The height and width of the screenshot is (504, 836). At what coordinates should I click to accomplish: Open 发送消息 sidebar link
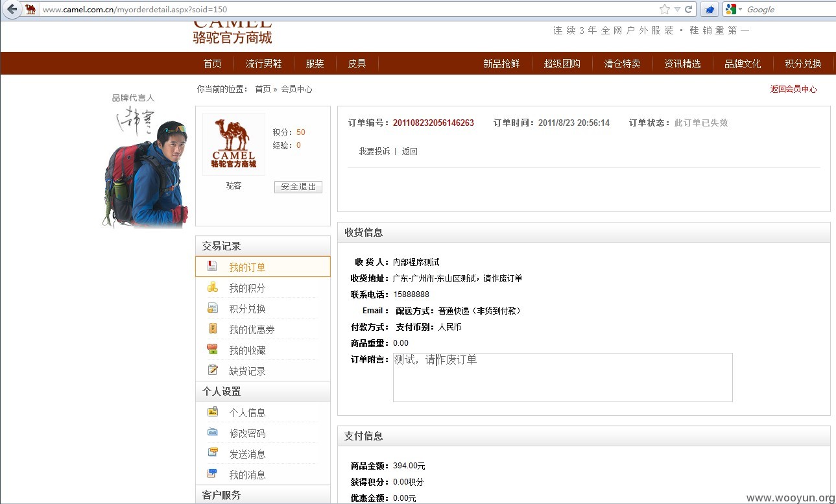pyautogui.click(x=247, y=453)
